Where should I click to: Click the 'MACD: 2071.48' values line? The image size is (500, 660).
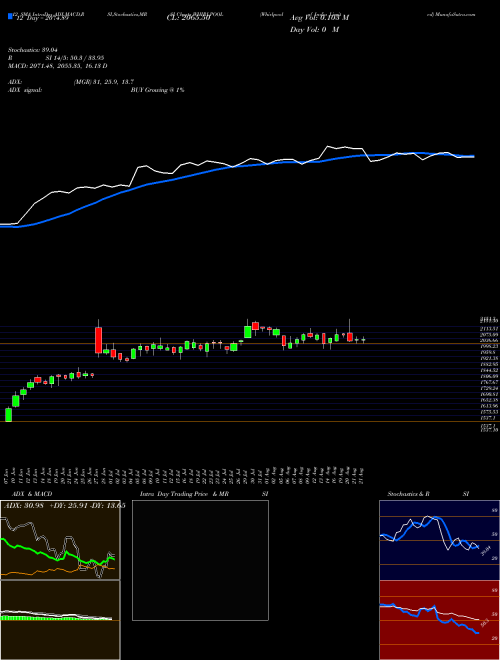click(x=58, y=66)
